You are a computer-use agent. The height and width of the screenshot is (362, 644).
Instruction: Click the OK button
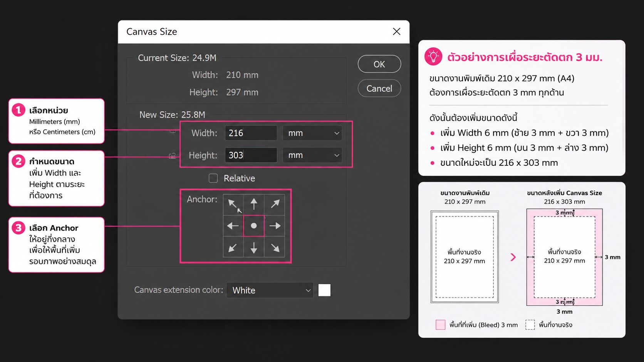click(379, 64)
